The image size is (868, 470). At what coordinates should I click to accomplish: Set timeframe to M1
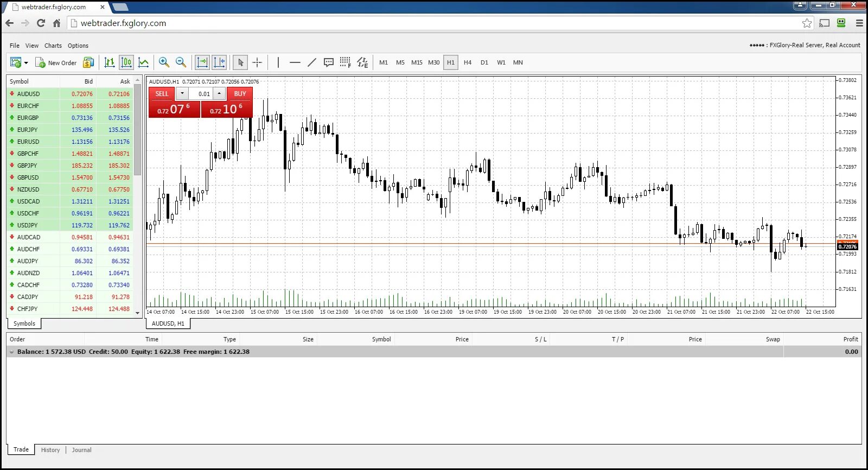(x=384, y=62)
